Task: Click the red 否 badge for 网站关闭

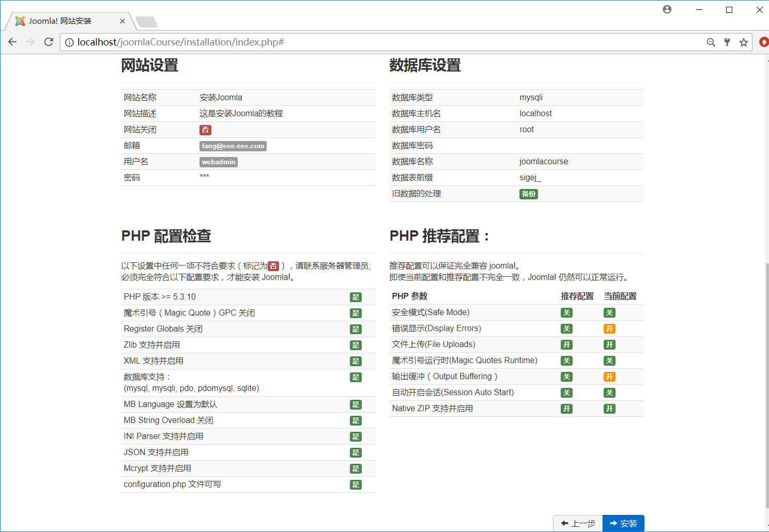Action: tap(206, 130)
